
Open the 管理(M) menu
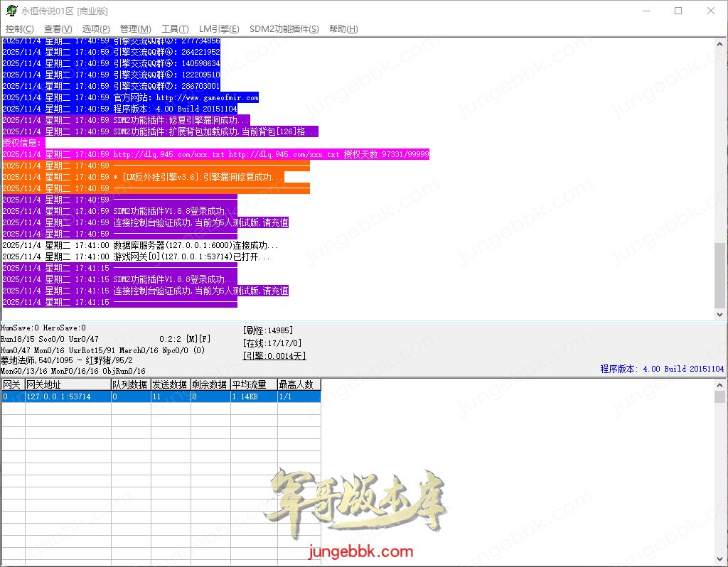[135, 29]
